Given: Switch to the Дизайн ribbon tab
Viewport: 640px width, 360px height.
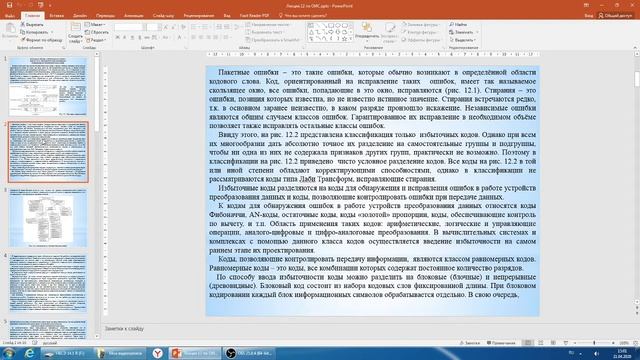Looking at the screenshot, I should pos(80,16).
